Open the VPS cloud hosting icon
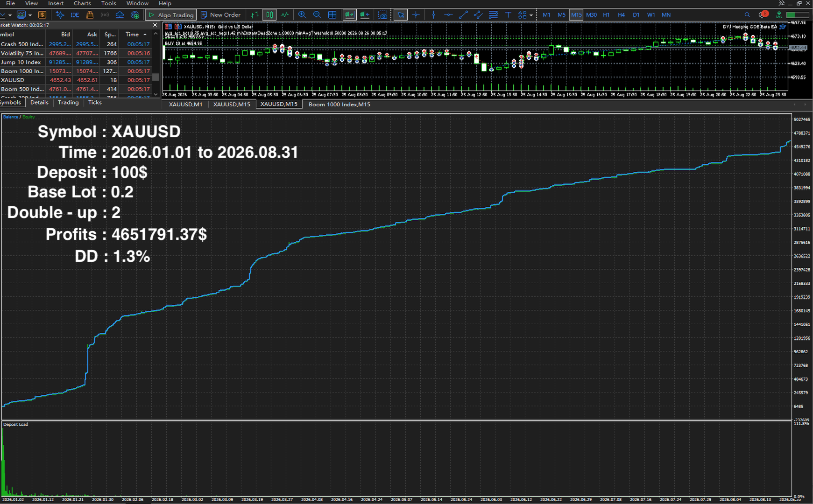Viewport: 813px width, 504px height. (x=120, y=15)
